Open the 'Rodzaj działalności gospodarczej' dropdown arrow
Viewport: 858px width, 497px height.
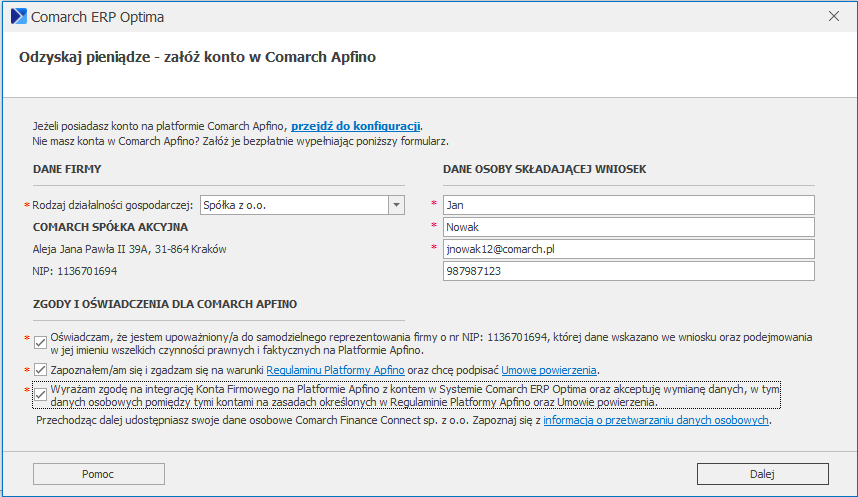[396, 205]
